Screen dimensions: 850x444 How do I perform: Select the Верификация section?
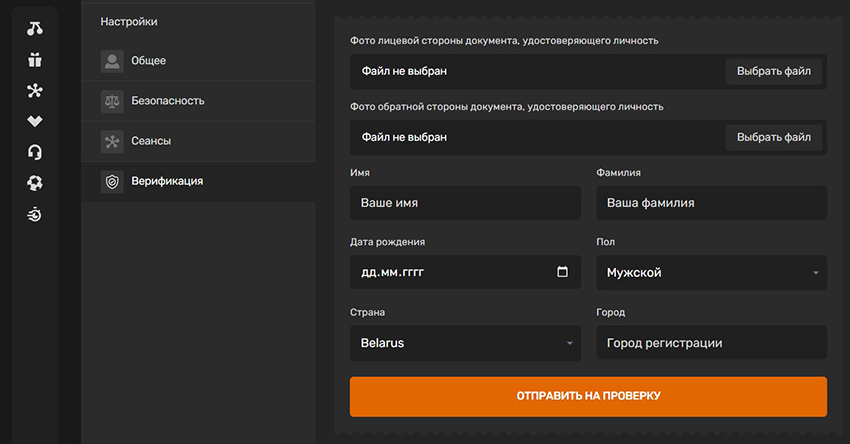pyautogui.click(x=198, y=182)
